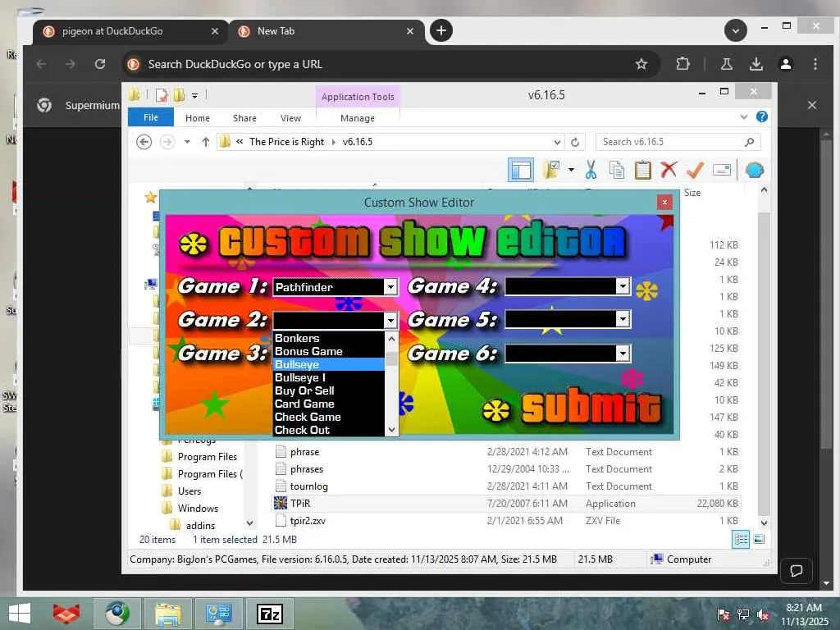This screenshot has height=630, width=840.
Task: Open Windows Start button
Action: click(20, 614)
